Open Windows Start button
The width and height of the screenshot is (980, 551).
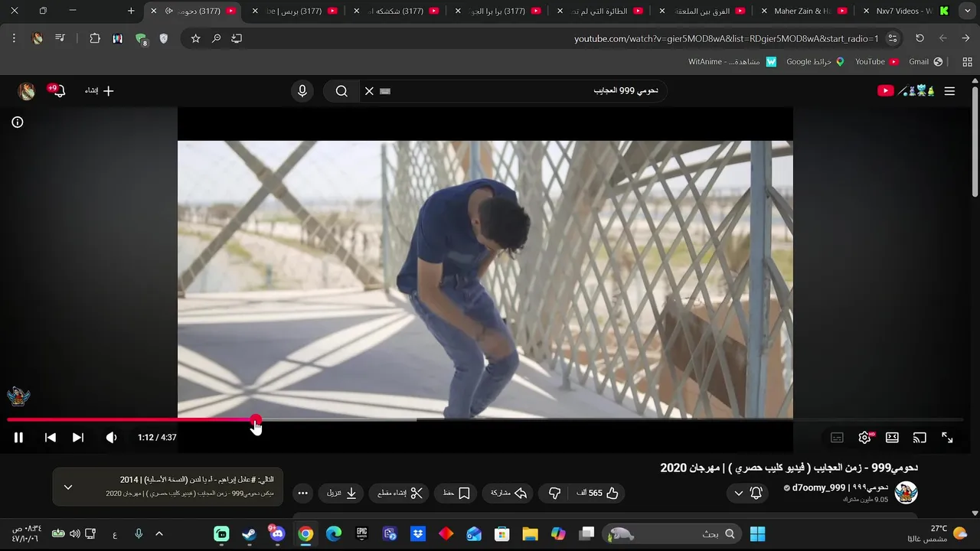(758, 534)
